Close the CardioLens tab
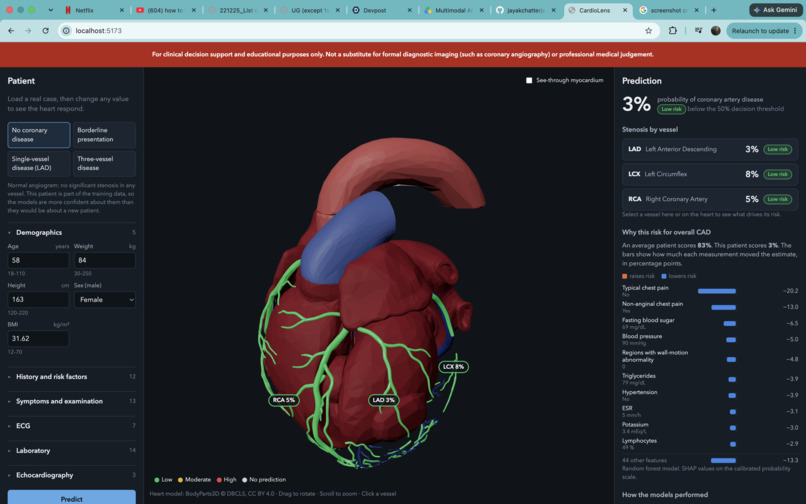Viewport: 806px width, 504px height. [625, 10]
